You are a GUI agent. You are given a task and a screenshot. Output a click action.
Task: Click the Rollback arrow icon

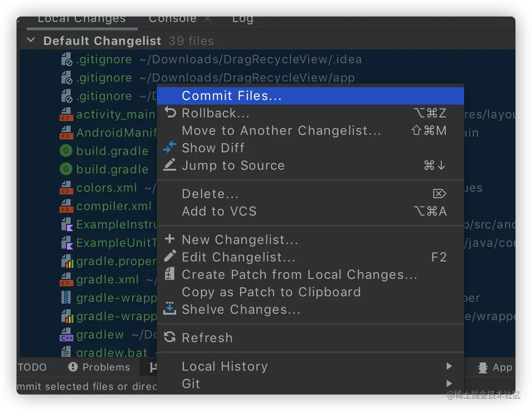pyautogui.click(x=170, y=113)
